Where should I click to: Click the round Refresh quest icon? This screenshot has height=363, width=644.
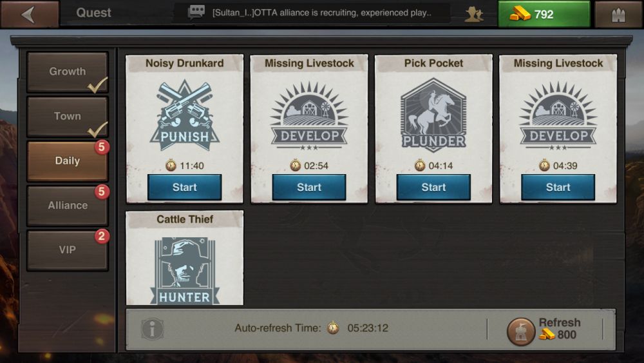pyautogui.click(x=521, y=331)
